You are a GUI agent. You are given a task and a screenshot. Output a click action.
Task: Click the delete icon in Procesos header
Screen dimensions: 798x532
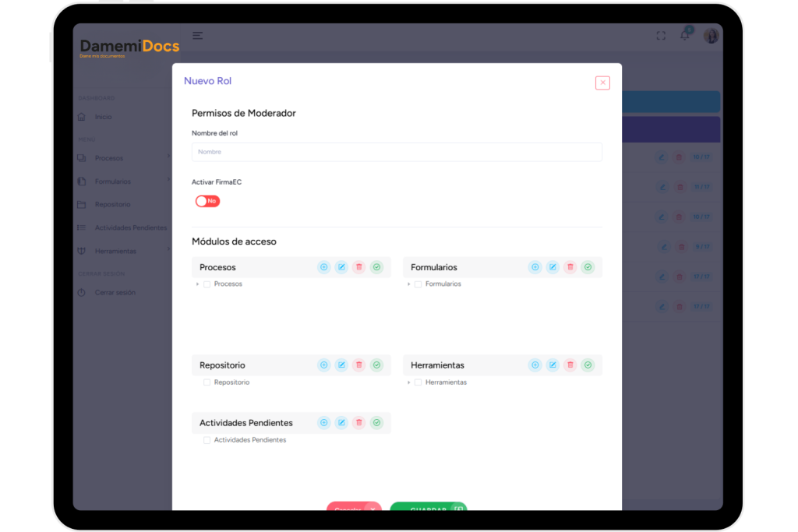click(359, 267)
